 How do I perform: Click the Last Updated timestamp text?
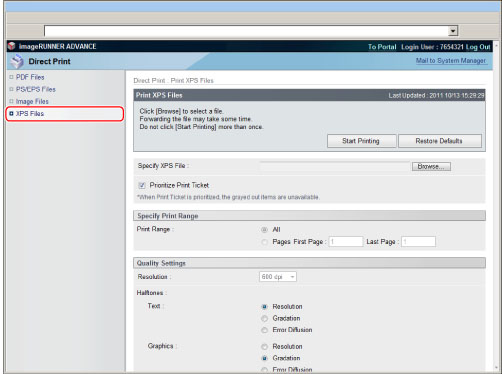(x=436, y=96)
